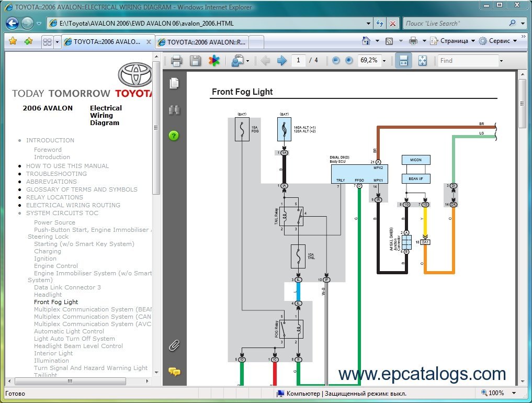Select Charging in the system circuits list
This screenshot has width=532, height=403.
48,251
